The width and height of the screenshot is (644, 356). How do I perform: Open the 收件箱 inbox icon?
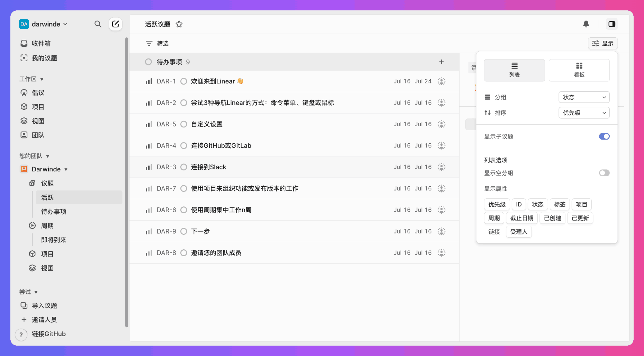pyautogui.click(x=24, y=43)
